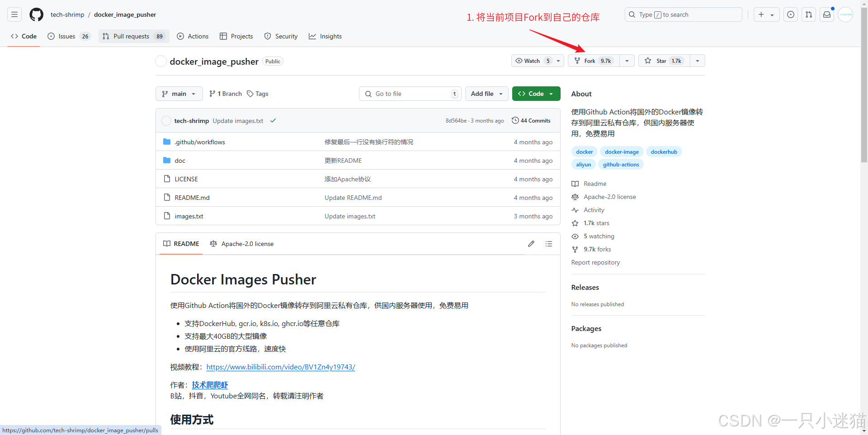Open the notifications inbox icon
The height and width of the screenshot is (435, 868).
[827, 14]
